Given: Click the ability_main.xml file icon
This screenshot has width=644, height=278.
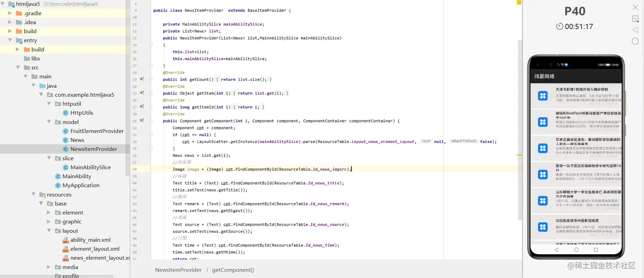Looking at the screenshot, I should pos(66,240).
